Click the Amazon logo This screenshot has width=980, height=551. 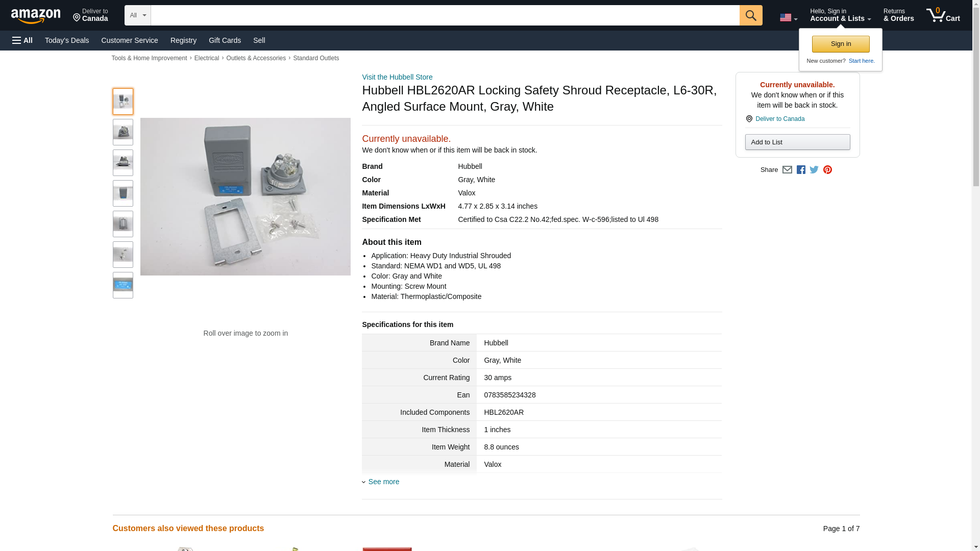click(36, 16)
